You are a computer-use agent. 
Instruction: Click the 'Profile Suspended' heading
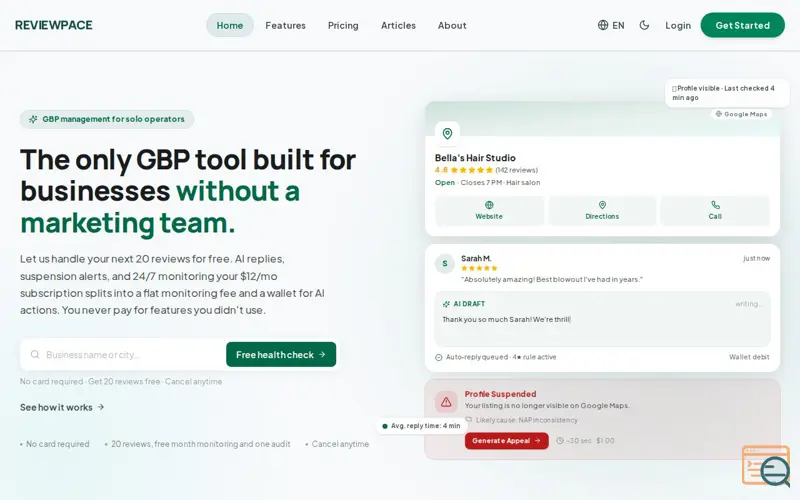(500, 394)
